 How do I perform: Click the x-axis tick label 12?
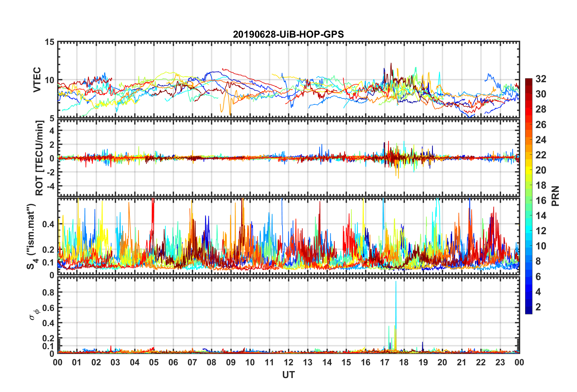pyautogui.click(x=288, y=362)
